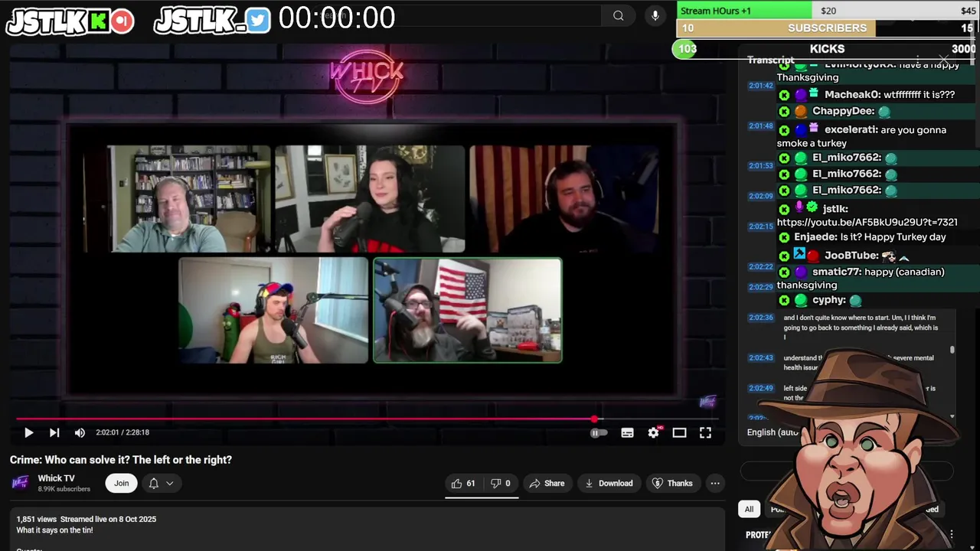980x551 pixels.
Task: Click the video title text
Action: 121,460
